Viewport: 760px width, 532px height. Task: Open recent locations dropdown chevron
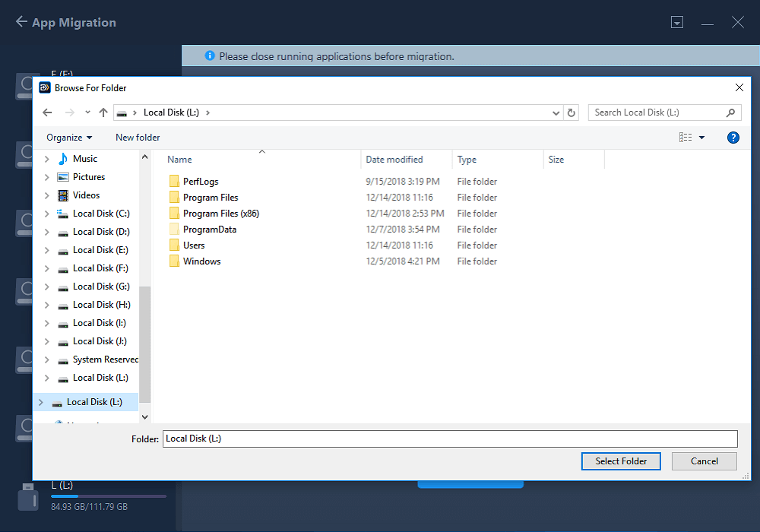coord(87,112)
